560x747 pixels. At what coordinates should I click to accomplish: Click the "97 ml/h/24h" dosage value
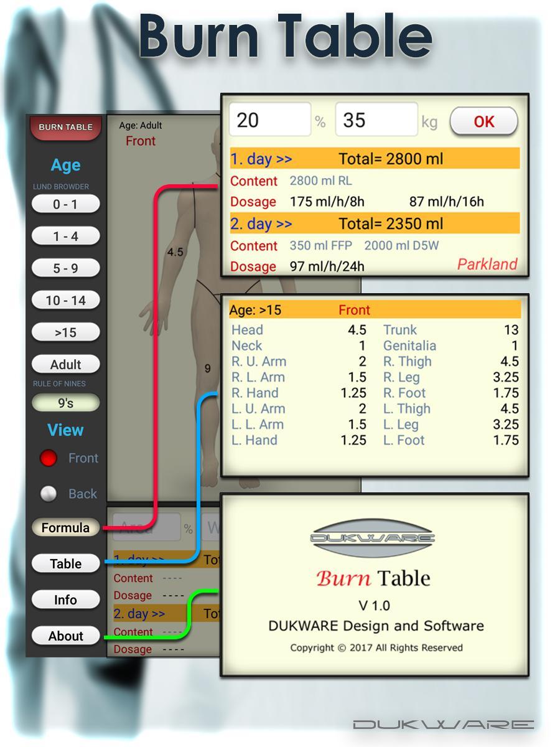pyautogui.click(x=327, y=266)
